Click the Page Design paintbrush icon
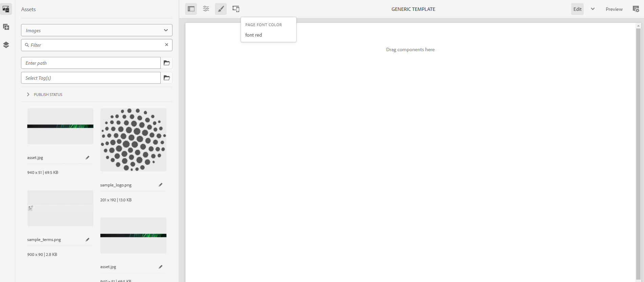644x282 pixels. coord(221,9)
